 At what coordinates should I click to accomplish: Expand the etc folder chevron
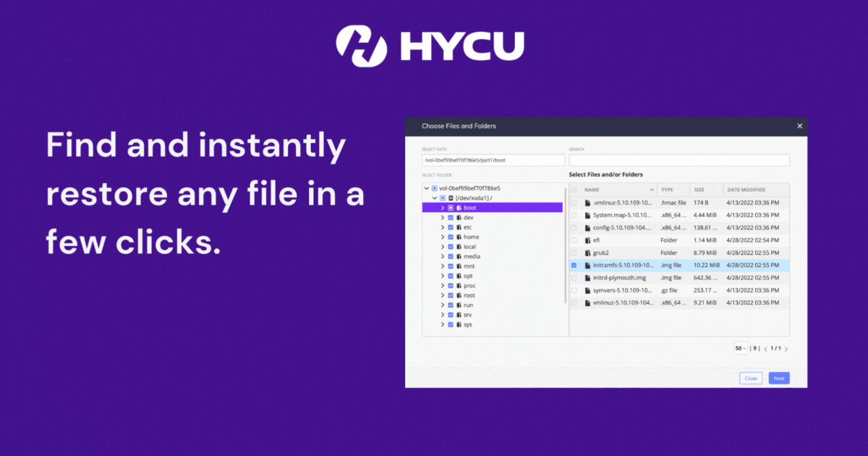[x=443, y=227]
